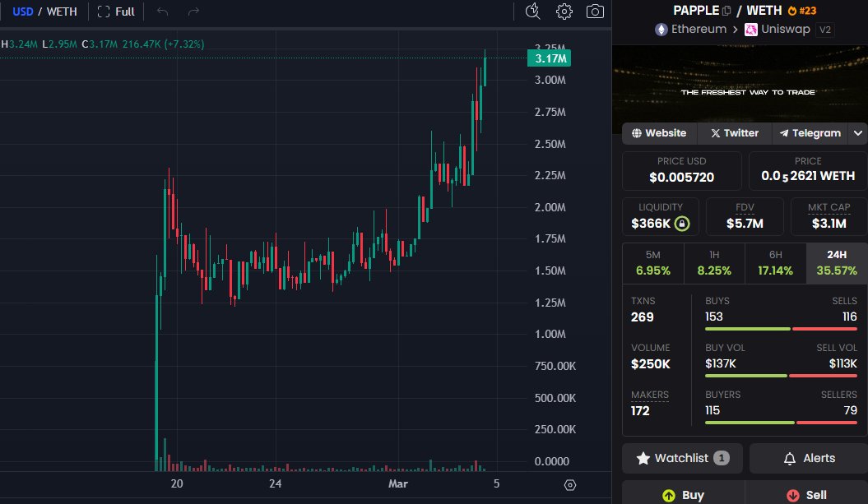Open chart settings gear icon
868x504 pixels.
(564, 12)
